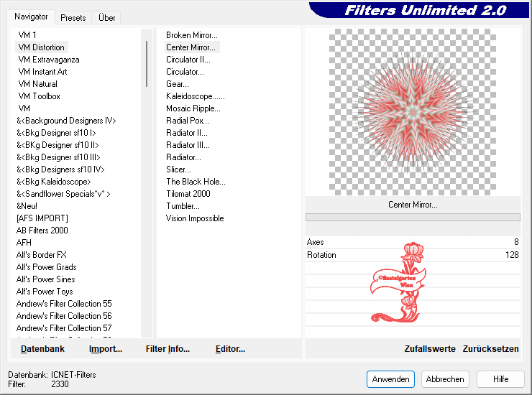Adjust the Rotation slider row
This screenshot has width=532, height=395.
413,255
